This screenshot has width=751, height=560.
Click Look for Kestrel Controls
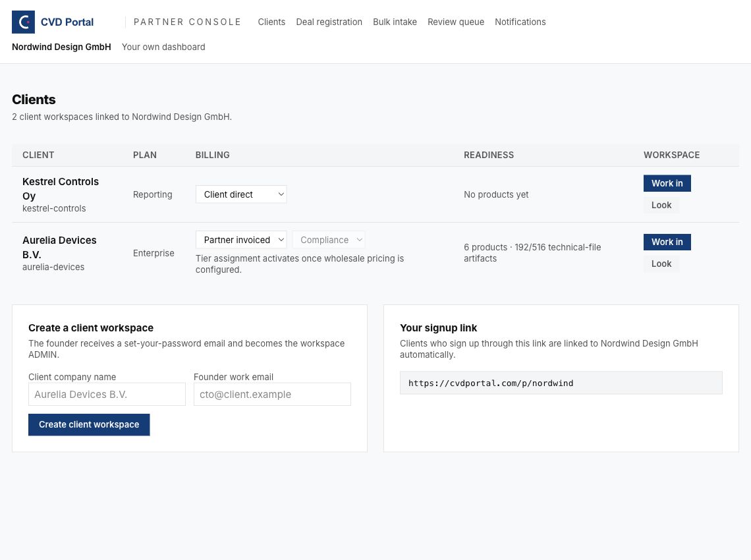pos(661,205)
